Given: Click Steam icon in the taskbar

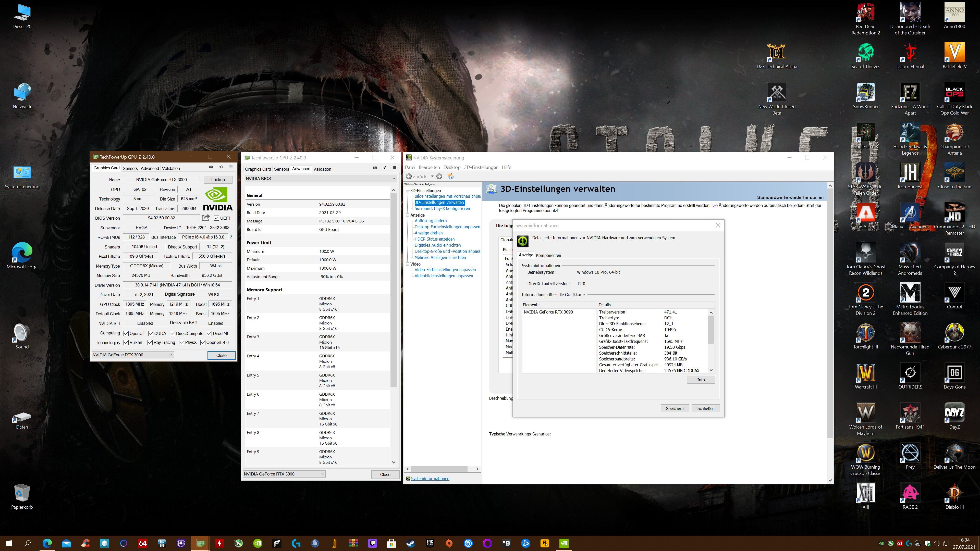Looking at the screenshot, I should 410,543.
